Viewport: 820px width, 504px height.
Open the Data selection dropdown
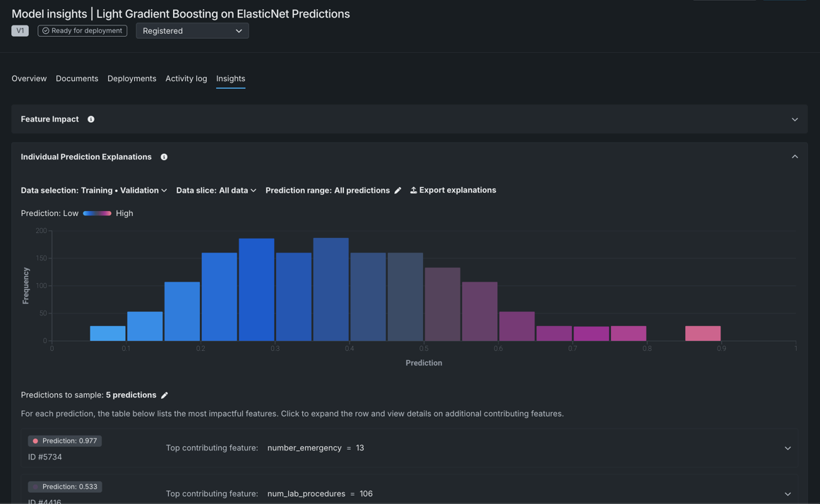click(94, 191)
